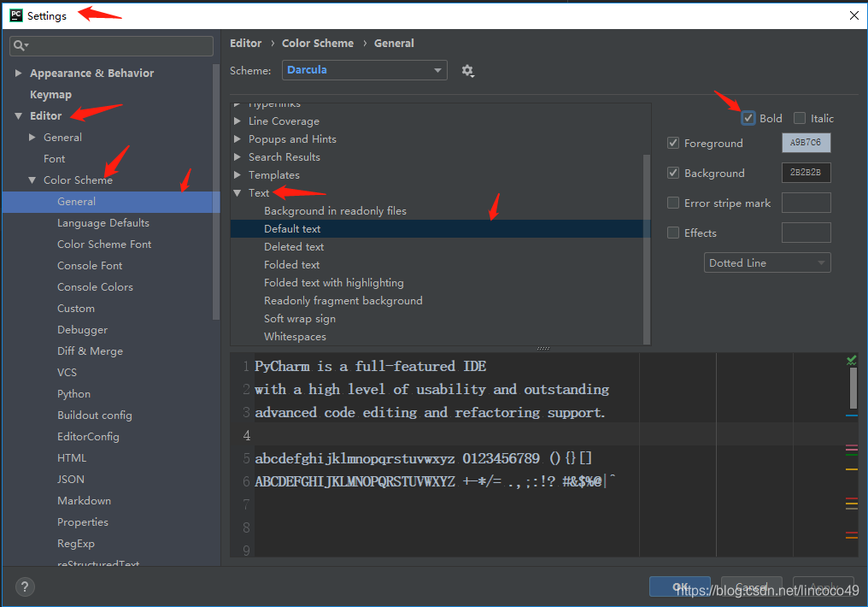Disable the Bold checkbox

[x=748, y=118]
